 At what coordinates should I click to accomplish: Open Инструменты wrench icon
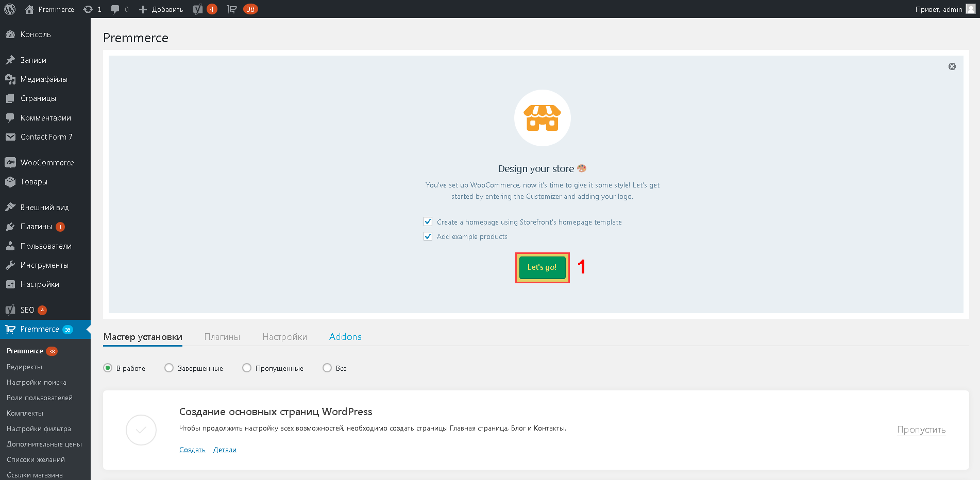pos(10,265)
